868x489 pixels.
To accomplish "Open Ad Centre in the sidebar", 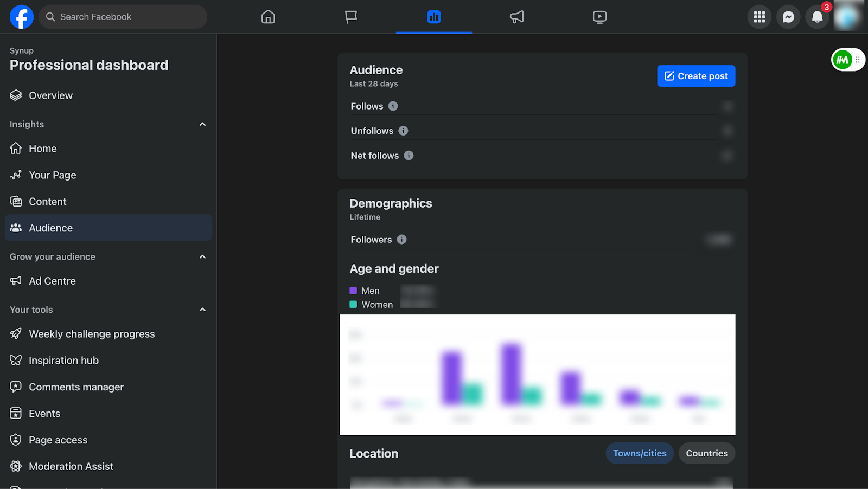I will [x=108, y=281].
